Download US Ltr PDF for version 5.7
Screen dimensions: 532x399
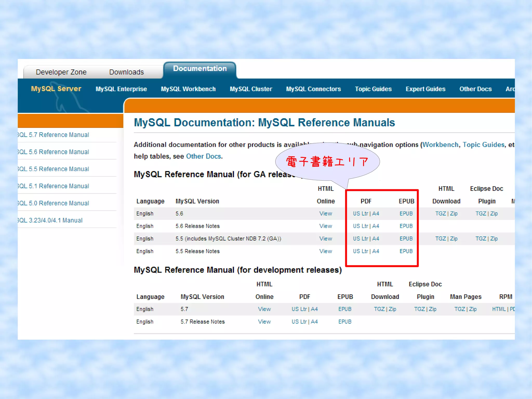pyautogui.click(x=299, y=309)
